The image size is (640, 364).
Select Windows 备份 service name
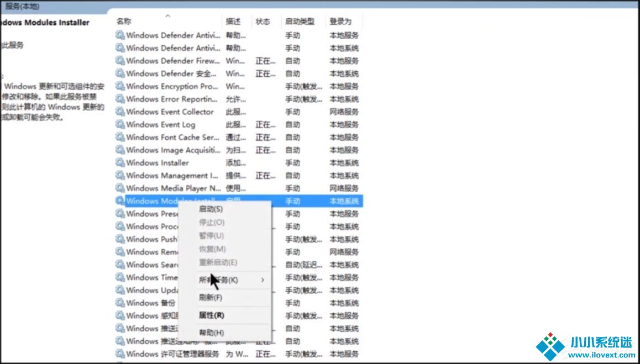click(151, 303)
